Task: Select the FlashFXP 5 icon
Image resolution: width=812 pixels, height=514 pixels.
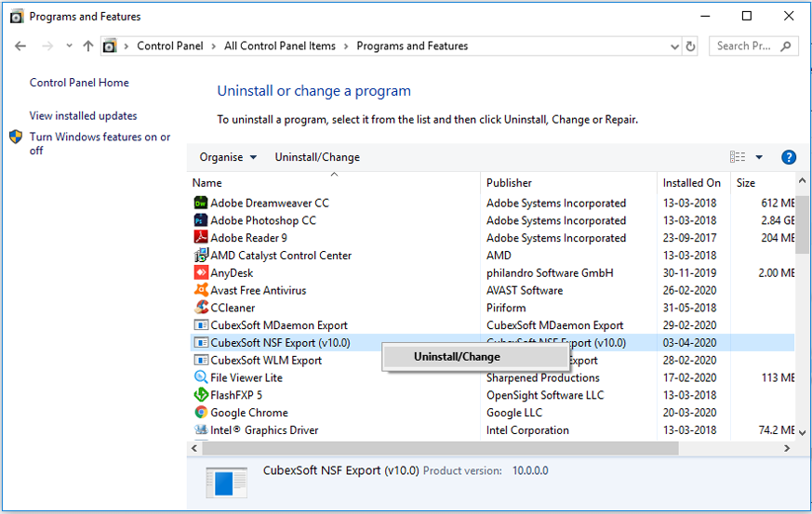Action: coord(201,395)
